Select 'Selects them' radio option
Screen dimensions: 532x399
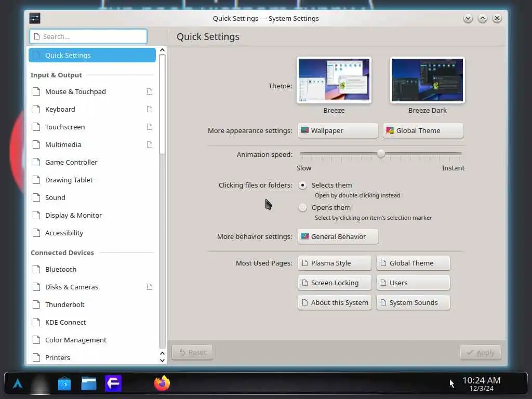click(302, 185)
